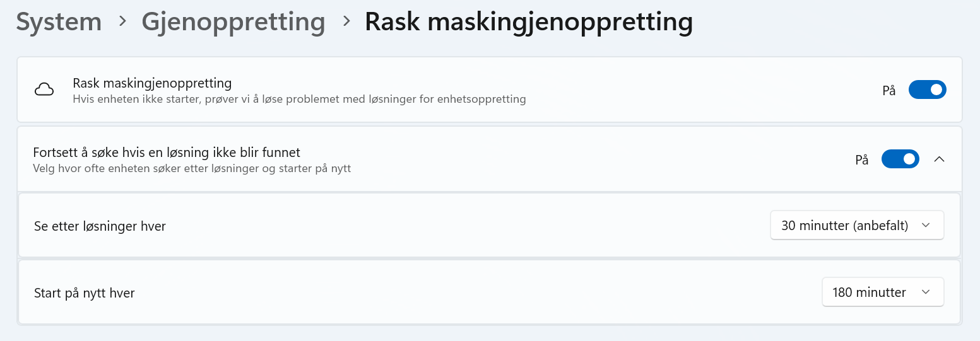Click the På label beside the top toggle

coord(889,91)
